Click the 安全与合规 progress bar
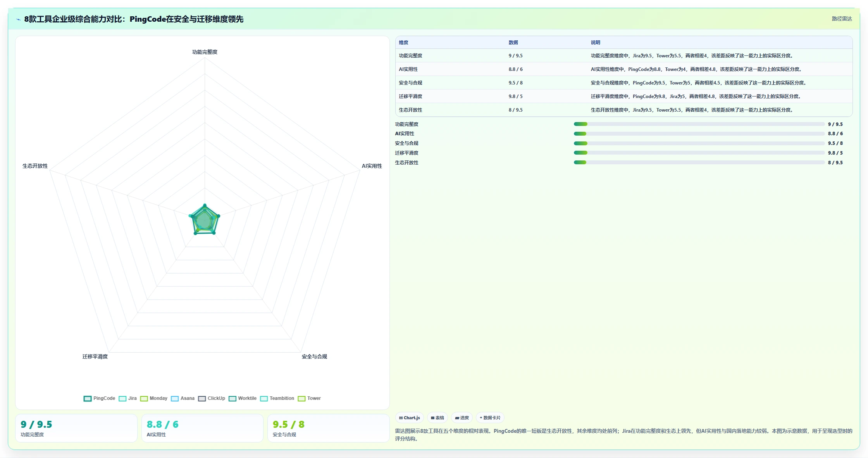The height and width of the screenshot is (458, 868). point(699,143)
